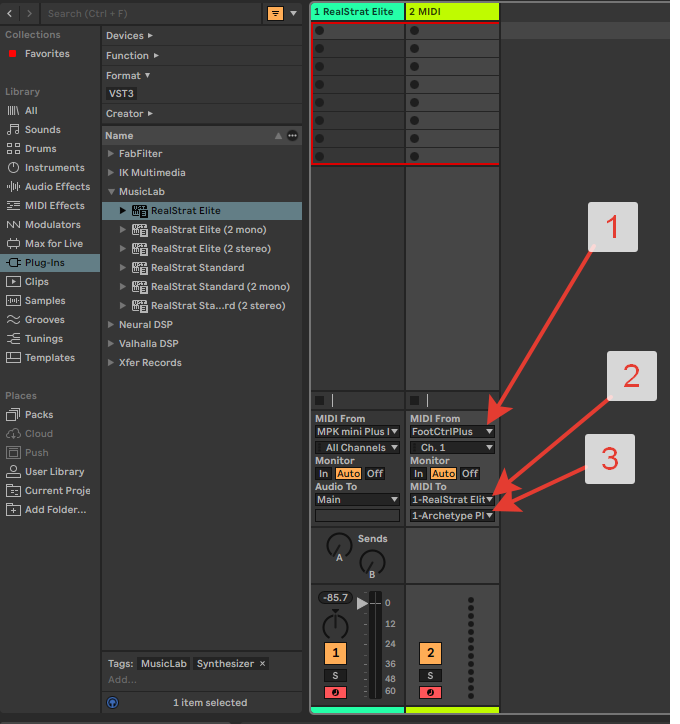Viewport: 680px width, 724px height.
Task: Open the Max for Live category
Action: tap(54, 243)
